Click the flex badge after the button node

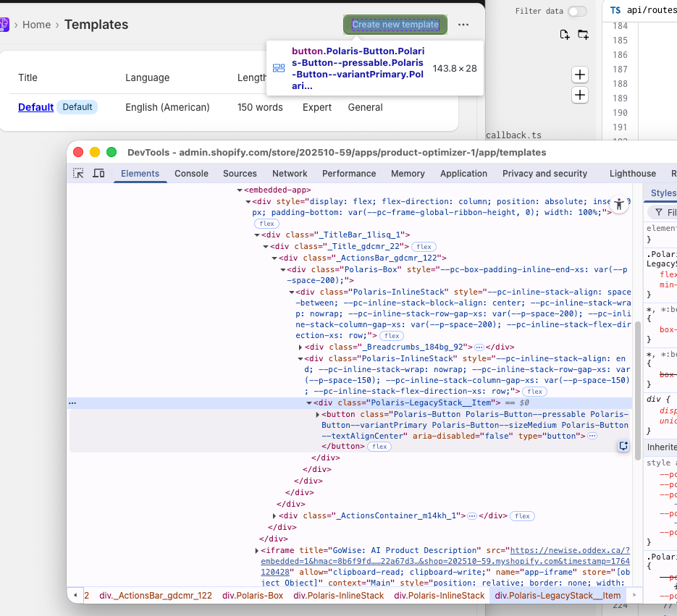point(379,447)
